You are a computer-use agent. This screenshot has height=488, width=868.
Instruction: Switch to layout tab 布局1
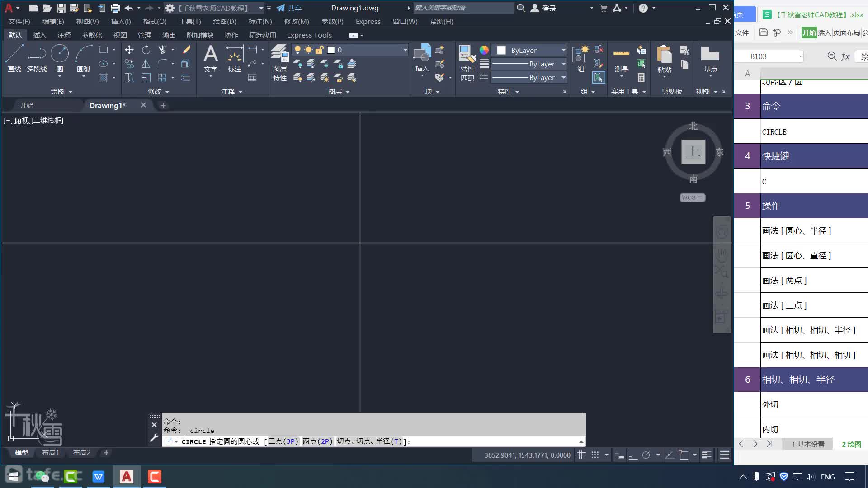click(x=50, y=452)
